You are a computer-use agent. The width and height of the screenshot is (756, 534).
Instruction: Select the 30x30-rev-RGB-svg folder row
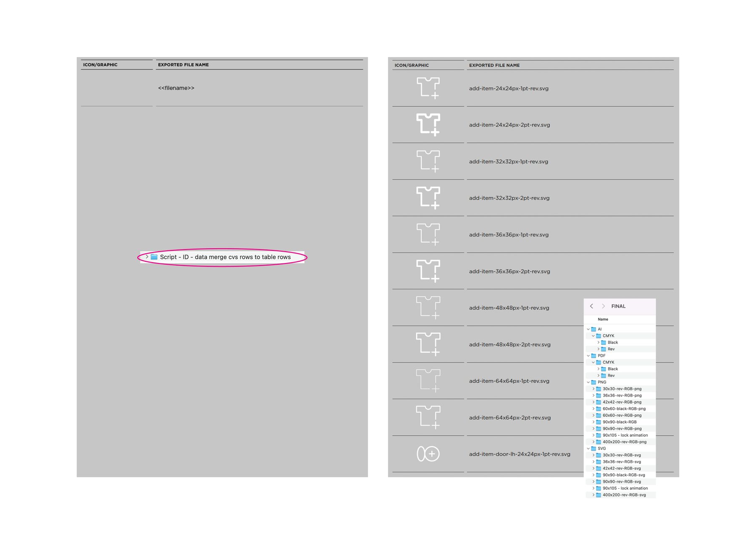(x=620, y=455)
